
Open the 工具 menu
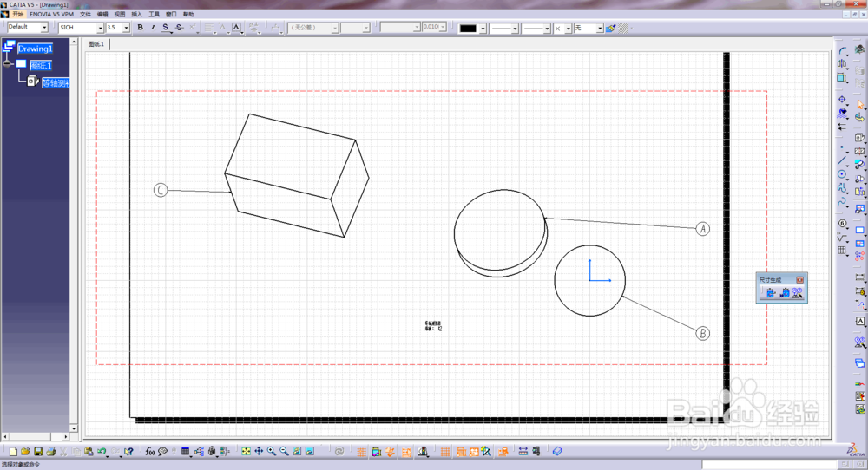[154, 14]
